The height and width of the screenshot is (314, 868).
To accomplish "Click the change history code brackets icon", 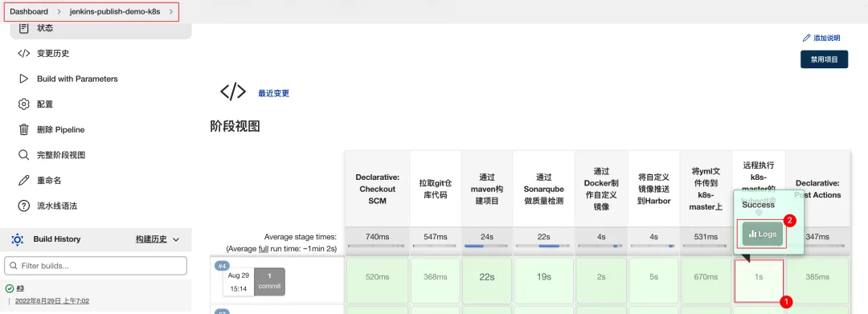I will (x=23, y=54).
